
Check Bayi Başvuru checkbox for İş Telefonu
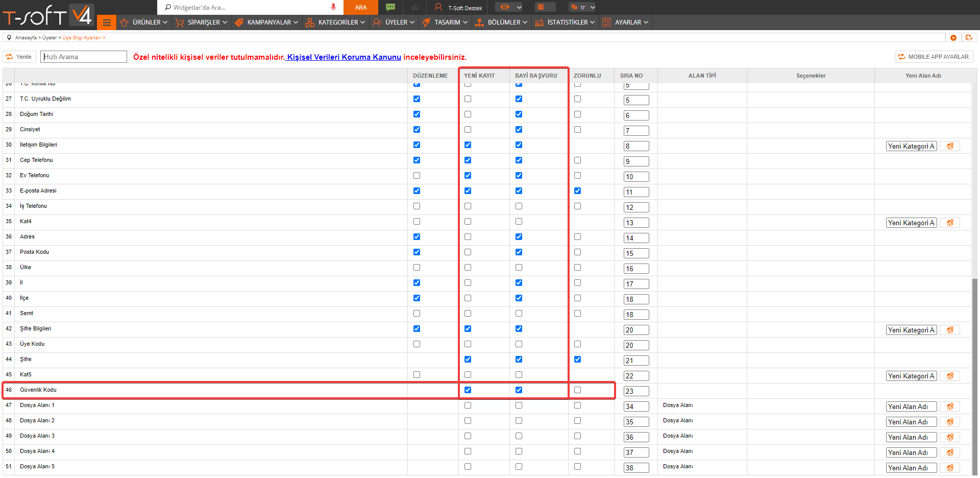pos(519,206)
